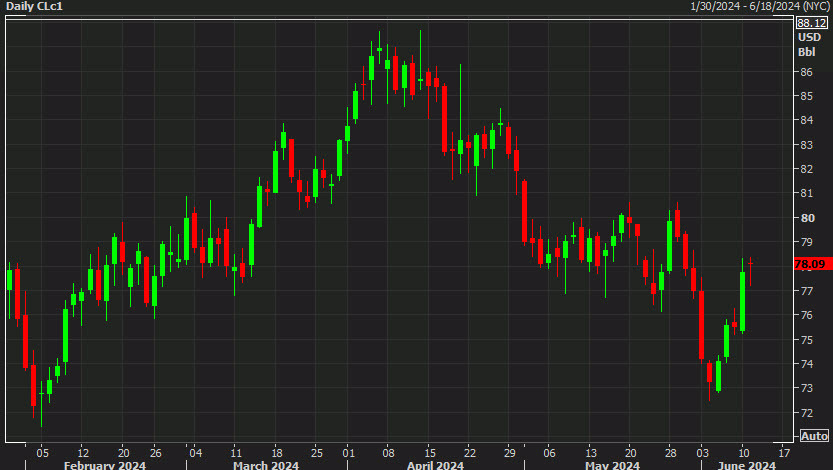Click the 73 price axis label
This screenshot has height=470, width=833.
tap(806, 388)
